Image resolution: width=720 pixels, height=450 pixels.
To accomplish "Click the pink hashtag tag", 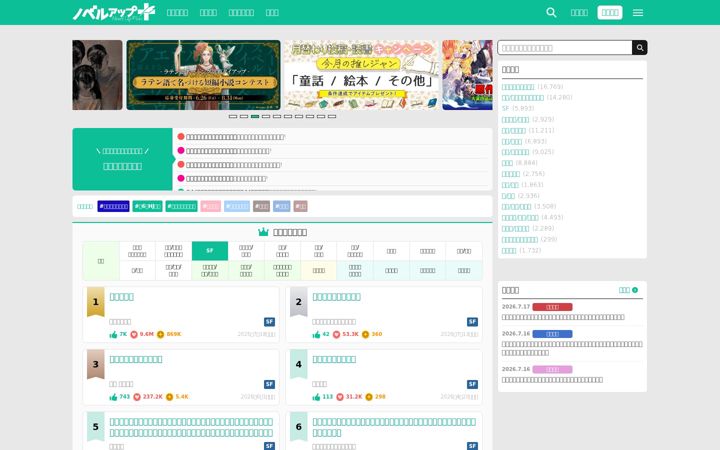I will (x=210, y=206).
